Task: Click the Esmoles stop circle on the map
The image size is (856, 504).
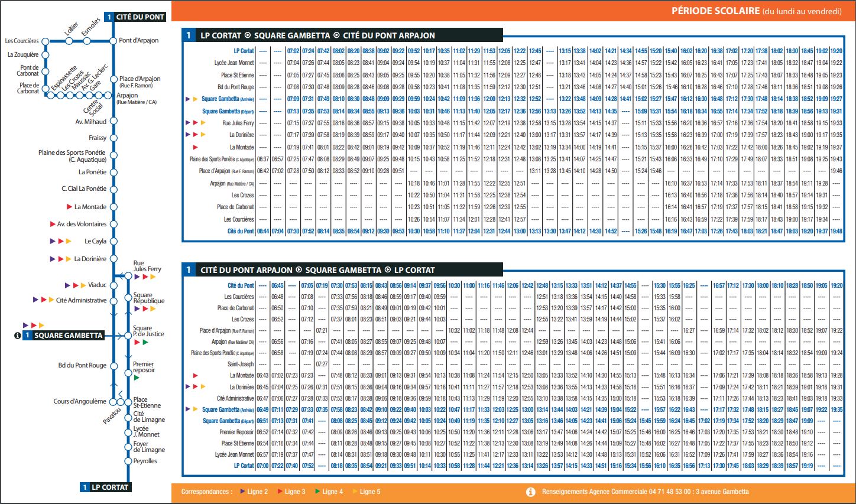Action: pyautogui.click(x=87, y=41)
